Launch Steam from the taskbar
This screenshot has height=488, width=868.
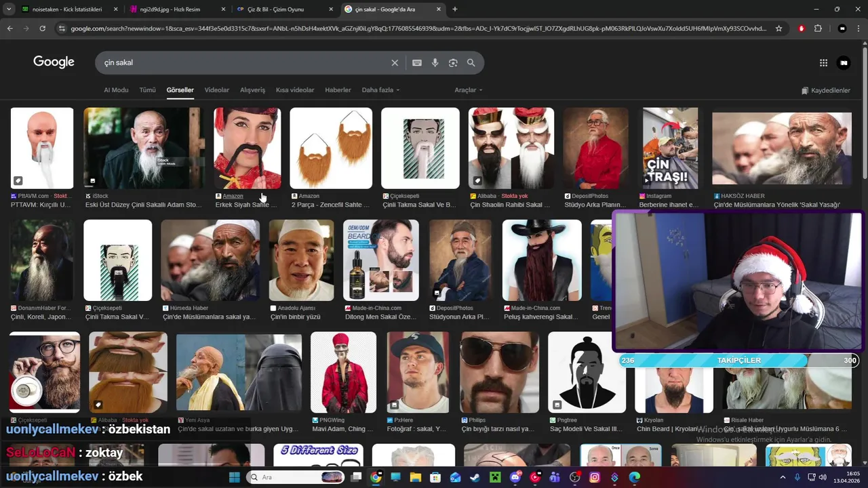pos(475,477)
